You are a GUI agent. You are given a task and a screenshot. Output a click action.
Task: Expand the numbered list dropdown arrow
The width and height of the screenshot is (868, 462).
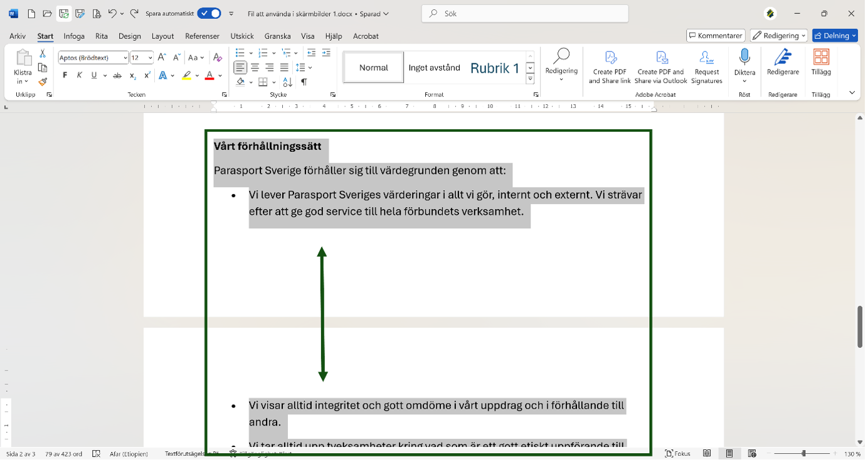[x=274, y=53]
